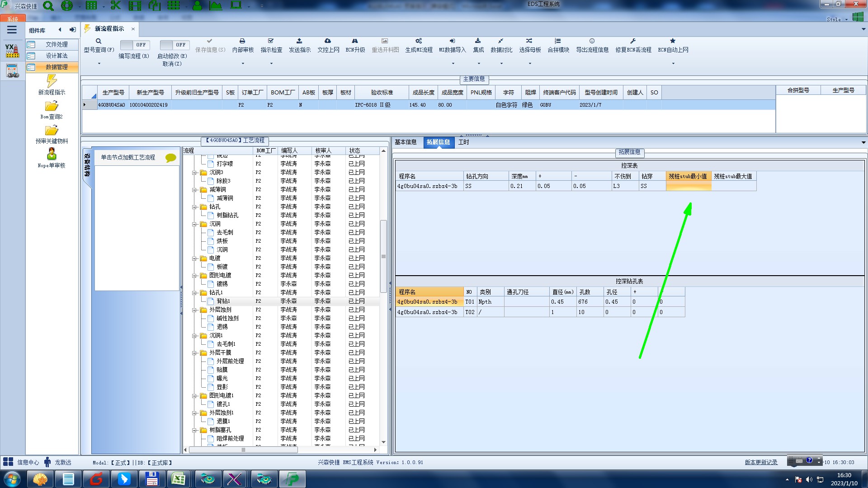Click the 导出流程信息 icon
The width and height of the screenshot is (868, 488).
click(592, 41)
